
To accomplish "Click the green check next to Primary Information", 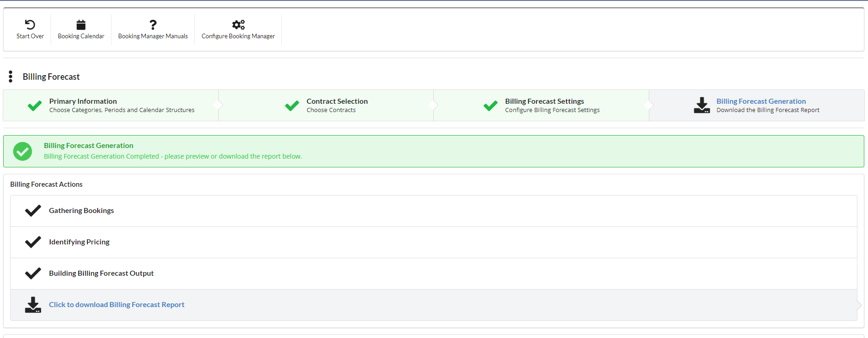I will point(35,106).
